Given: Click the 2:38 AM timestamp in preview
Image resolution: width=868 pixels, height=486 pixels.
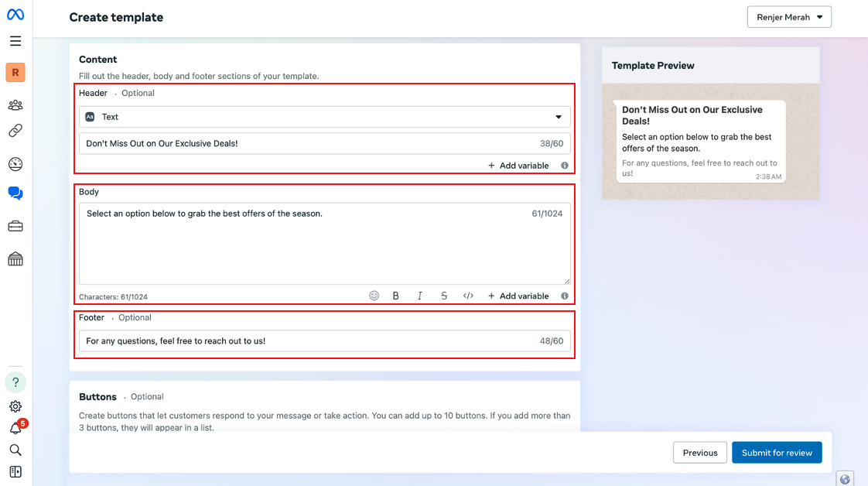Looking at the screenshot, I should tap(768, 176).
